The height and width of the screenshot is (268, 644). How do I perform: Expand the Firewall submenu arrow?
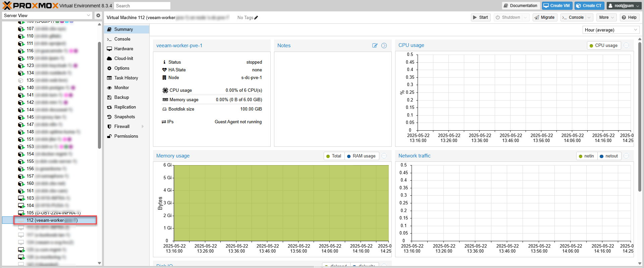coord(143,127)
